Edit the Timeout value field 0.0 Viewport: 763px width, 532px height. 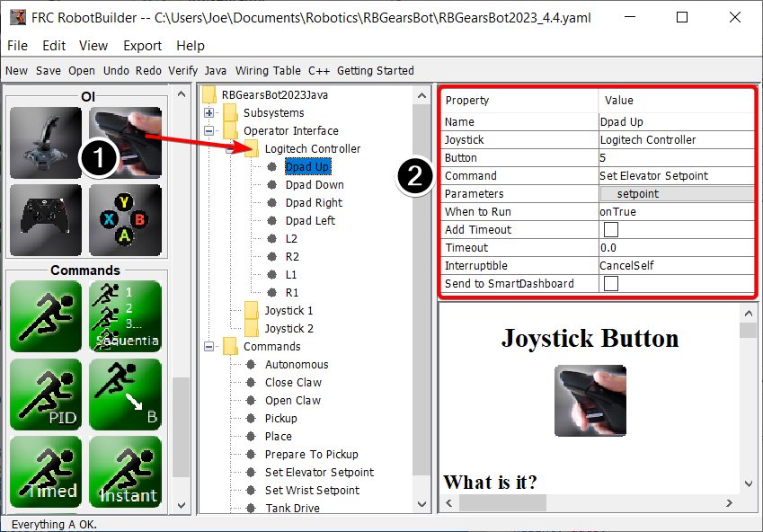point(677,248)
